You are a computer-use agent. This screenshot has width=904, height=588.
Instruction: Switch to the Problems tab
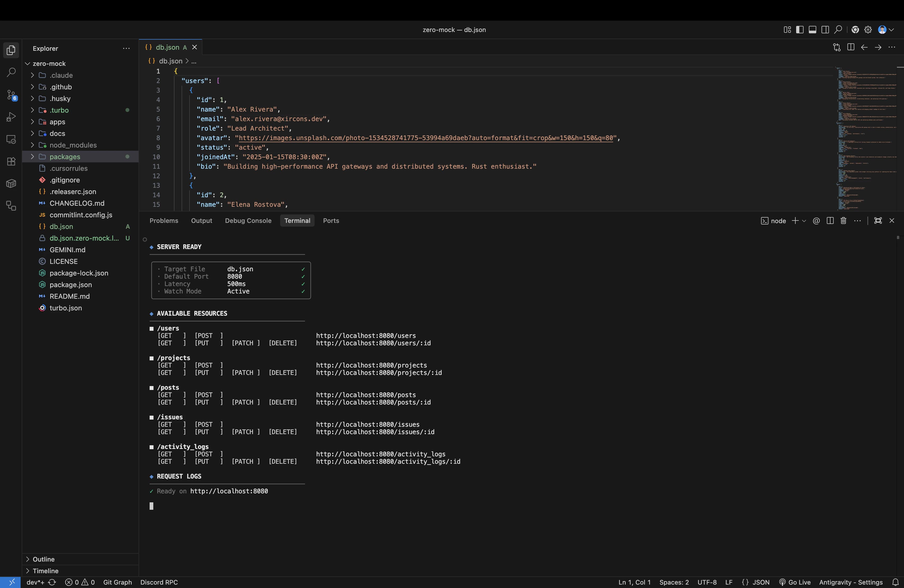click(164, 221)
